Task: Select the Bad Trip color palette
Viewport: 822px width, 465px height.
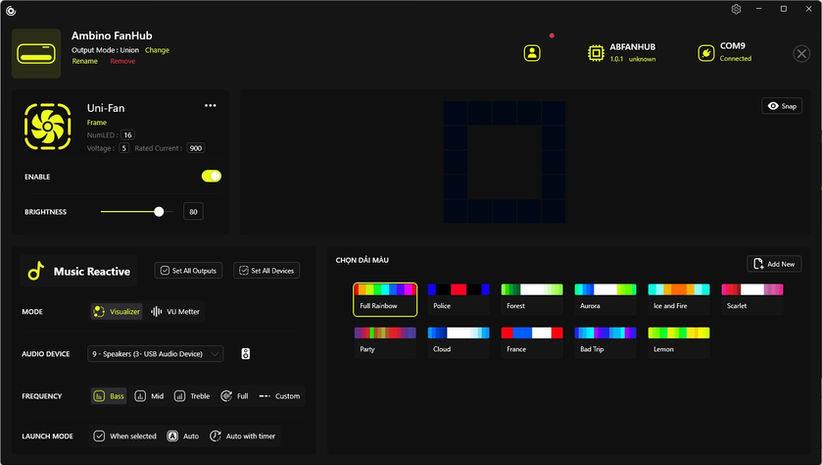Action: click(x=605, y=342)
